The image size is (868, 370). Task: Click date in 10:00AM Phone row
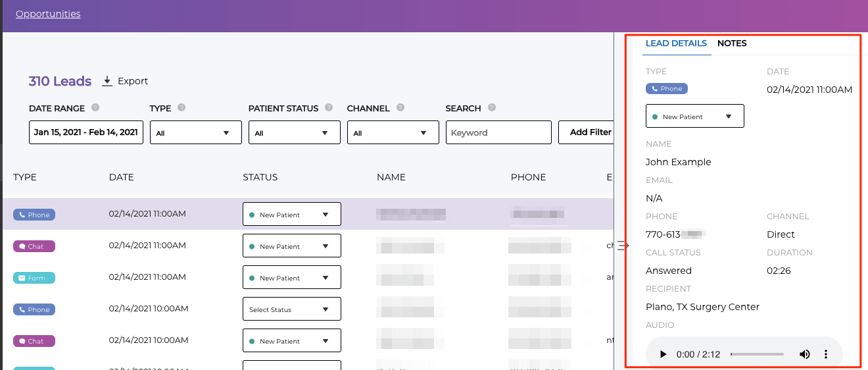click(x=149, y=309)
